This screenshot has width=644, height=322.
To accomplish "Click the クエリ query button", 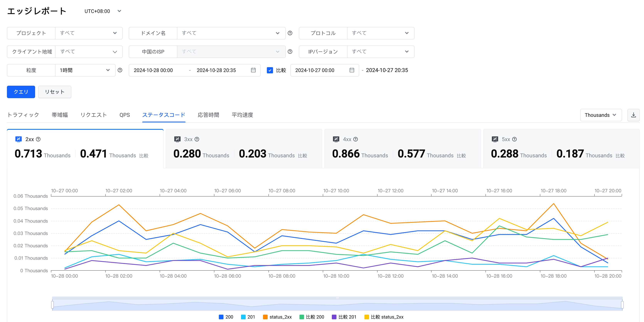I will (x=21, y=92).
